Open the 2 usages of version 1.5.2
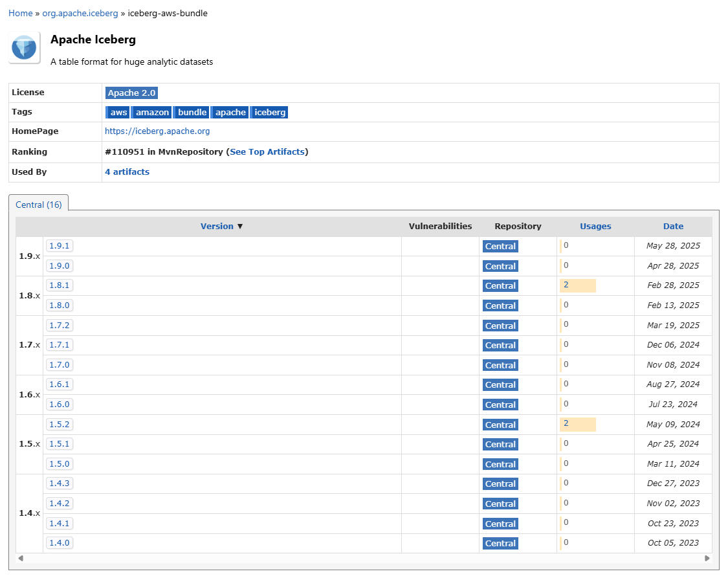The width and height of the screenshot is (728, 578). tap(566, 423)
